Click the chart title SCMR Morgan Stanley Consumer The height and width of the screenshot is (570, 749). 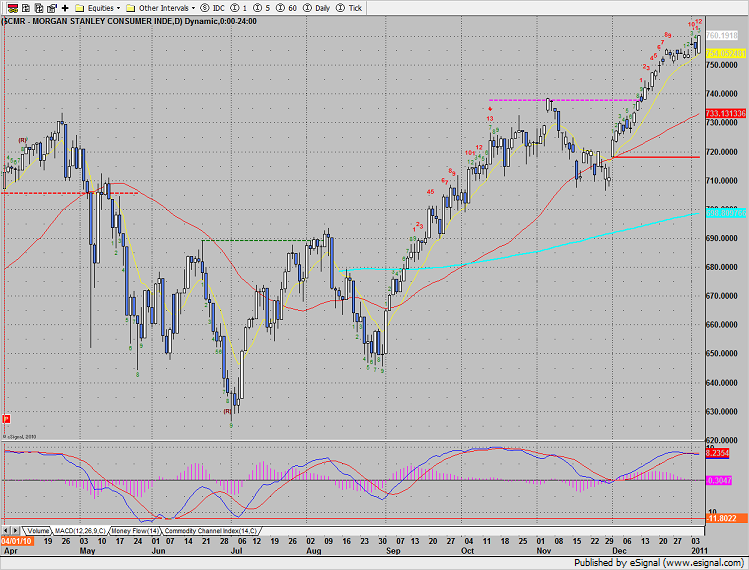tap(129, 22)
